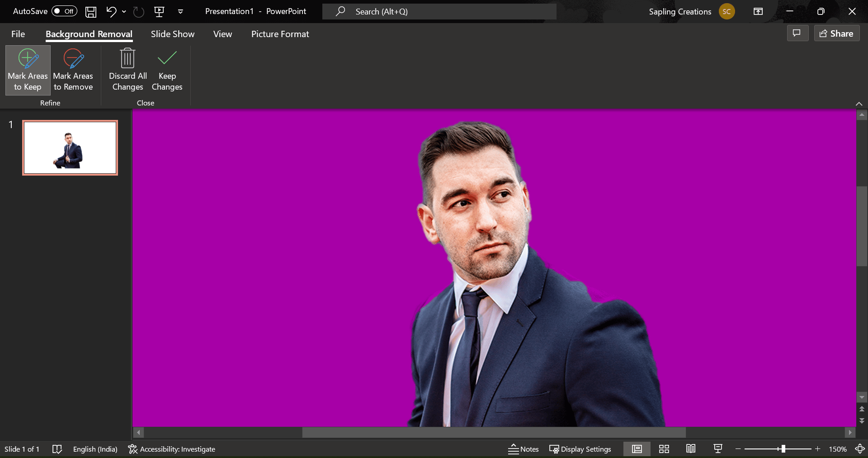The width and height of the screenshot is (868, 458).
Task: Open the Comments pane
Action: pos(797,33)
